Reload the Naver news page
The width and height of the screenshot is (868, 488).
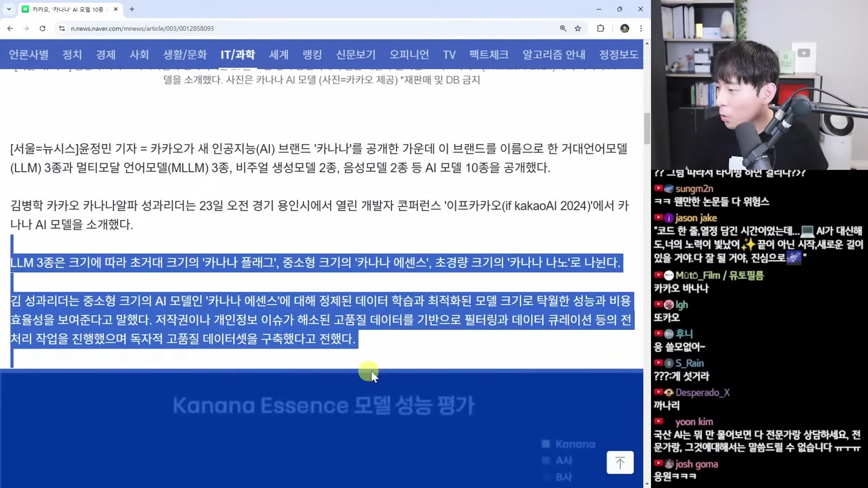click(x=43, y=28)
